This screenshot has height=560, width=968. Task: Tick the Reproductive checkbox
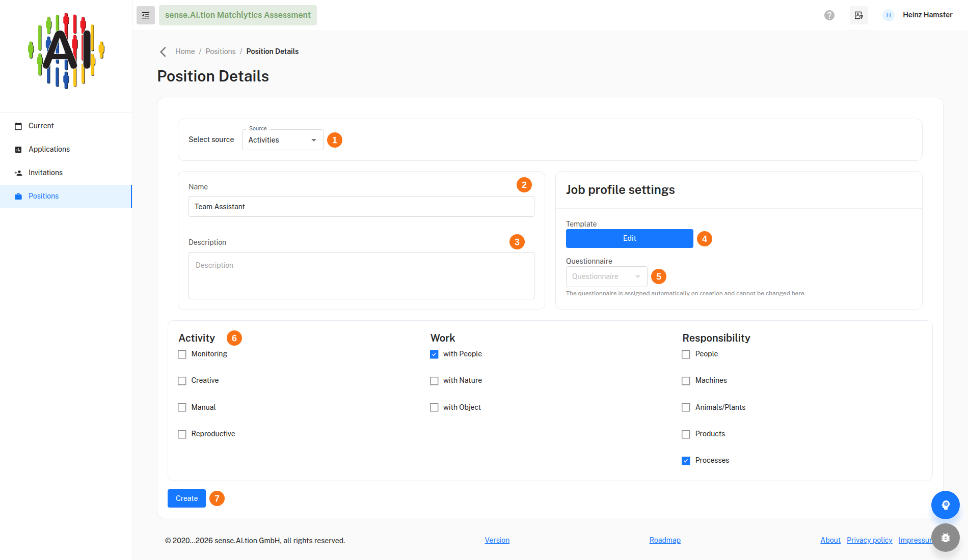click(x=182, y=434)
